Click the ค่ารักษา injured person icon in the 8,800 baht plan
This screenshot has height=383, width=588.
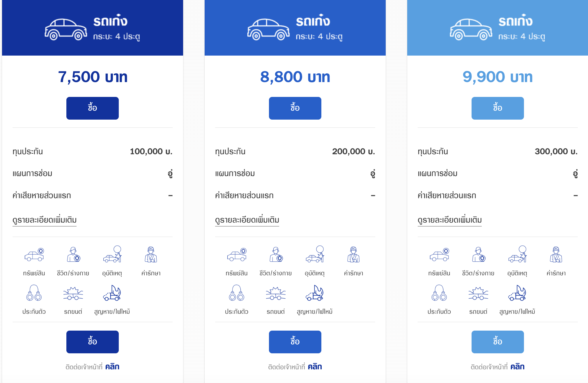pos(353,255)
